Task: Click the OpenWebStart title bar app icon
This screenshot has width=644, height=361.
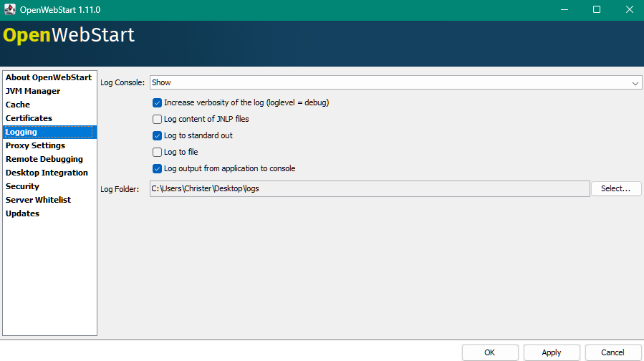Action: (10, 9)
